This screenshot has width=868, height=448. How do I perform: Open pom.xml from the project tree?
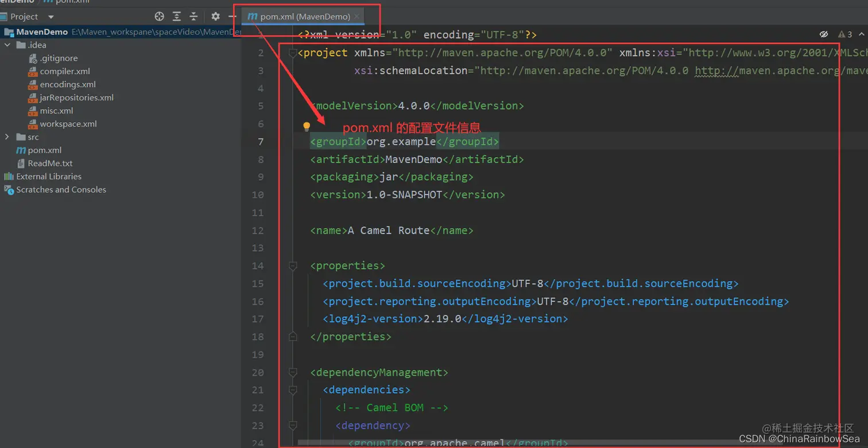pos(45,150)
